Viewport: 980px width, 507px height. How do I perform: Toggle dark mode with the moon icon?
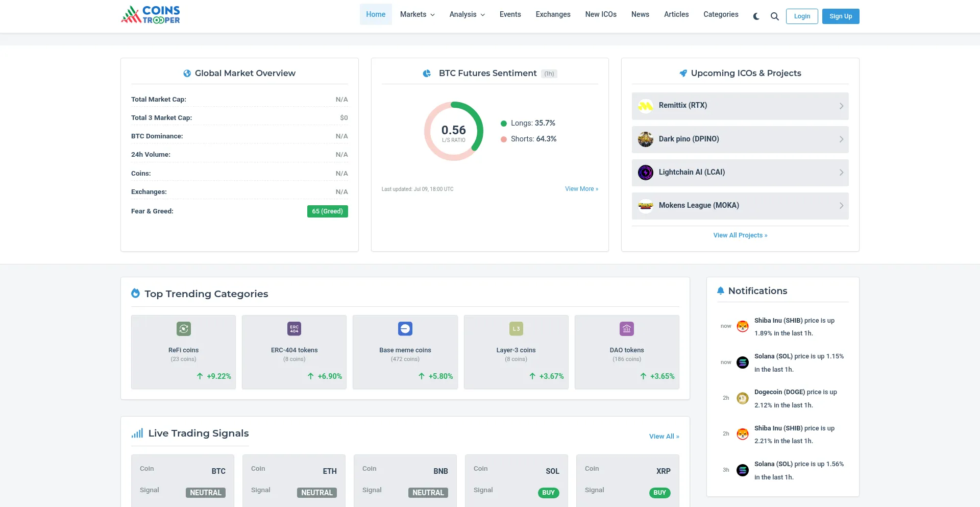coord(756,16)
